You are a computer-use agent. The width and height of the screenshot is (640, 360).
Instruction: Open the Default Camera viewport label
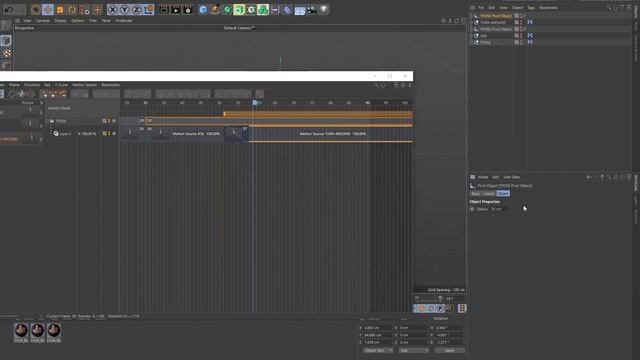click(239, 28)
